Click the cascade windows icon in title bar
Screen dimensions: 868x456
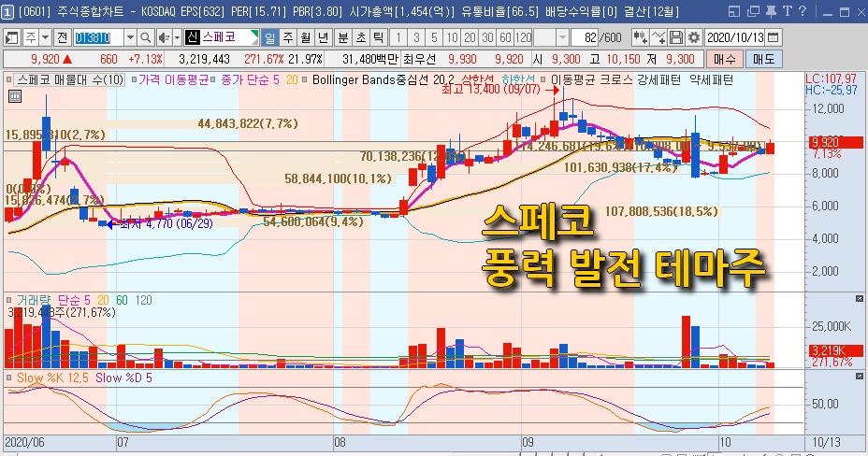753,11
